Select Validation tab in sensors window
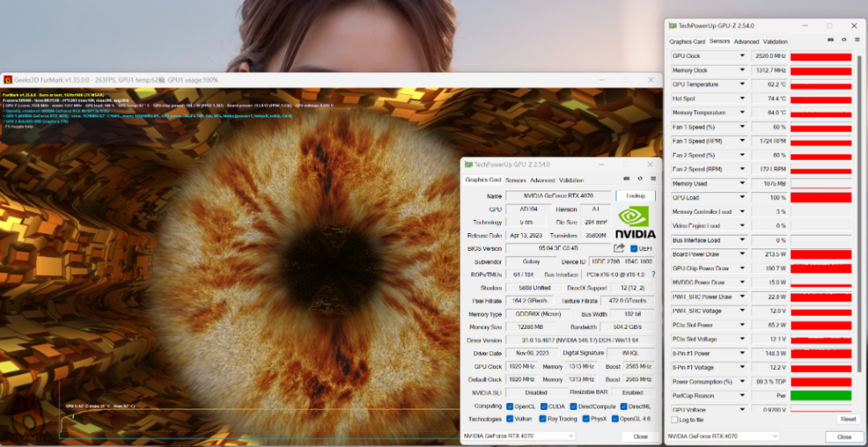868x447 pixels. click(x=775, y=42)
